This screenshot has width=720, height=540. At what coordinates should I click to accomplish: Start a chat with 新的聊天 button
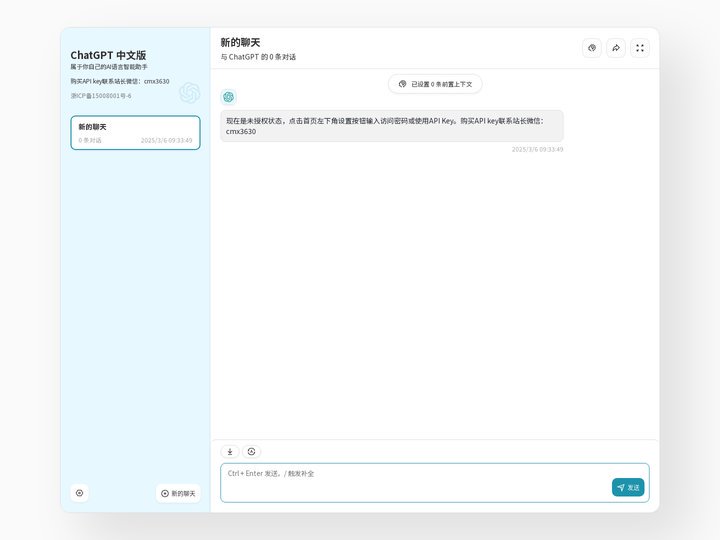click(178, 493)
